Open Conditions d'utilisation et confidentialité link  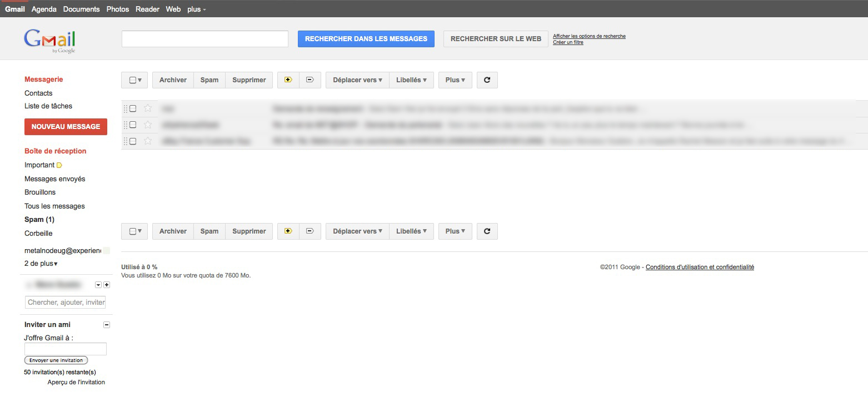[x=700, y=267]
